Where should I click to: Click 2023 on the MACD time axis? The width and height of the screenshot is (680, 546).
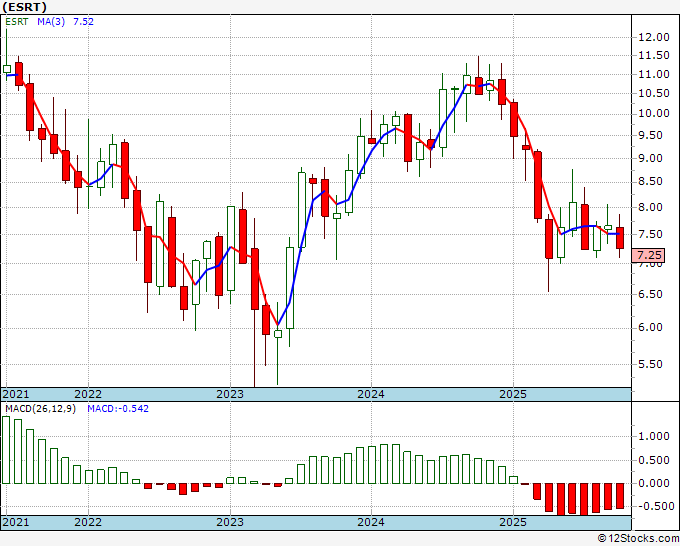(x=230, y=522)
